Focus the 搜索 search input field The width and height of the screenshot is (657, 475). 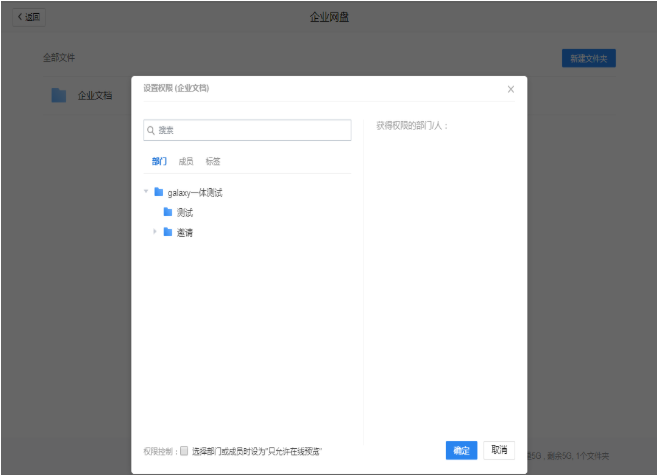click(252, 131)
